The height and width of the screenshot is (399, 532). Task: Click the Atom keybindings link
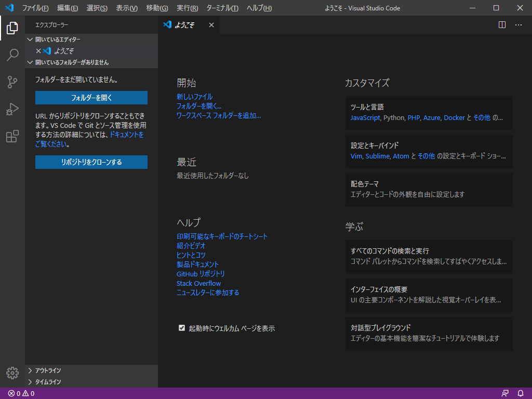pos(401,156)
